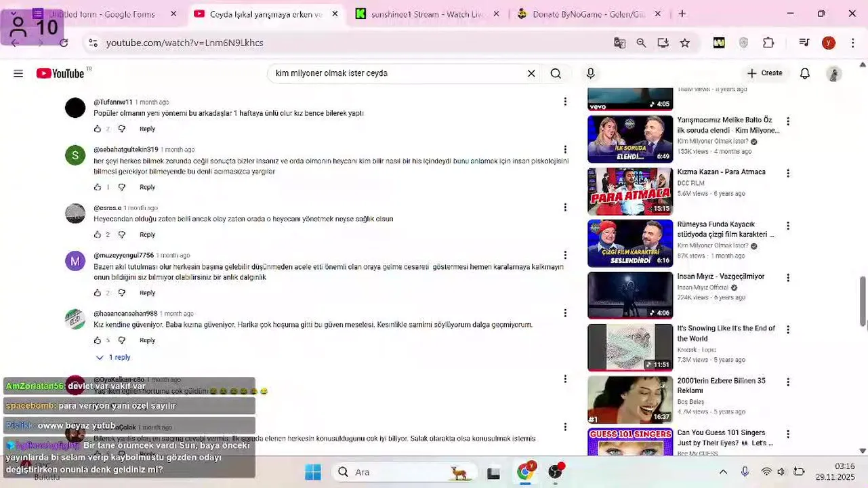Open the YouTube account avatar menu
868x488 pixels.
834,73
